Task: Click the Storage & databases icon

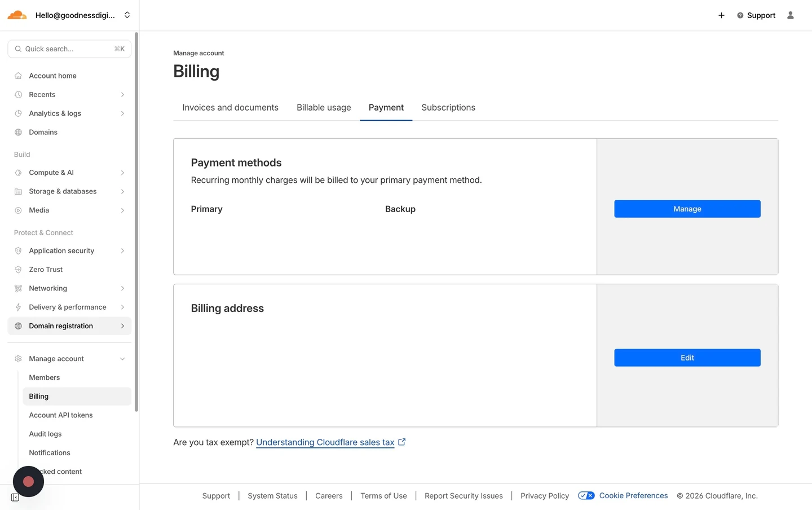Action: [18, 191]
